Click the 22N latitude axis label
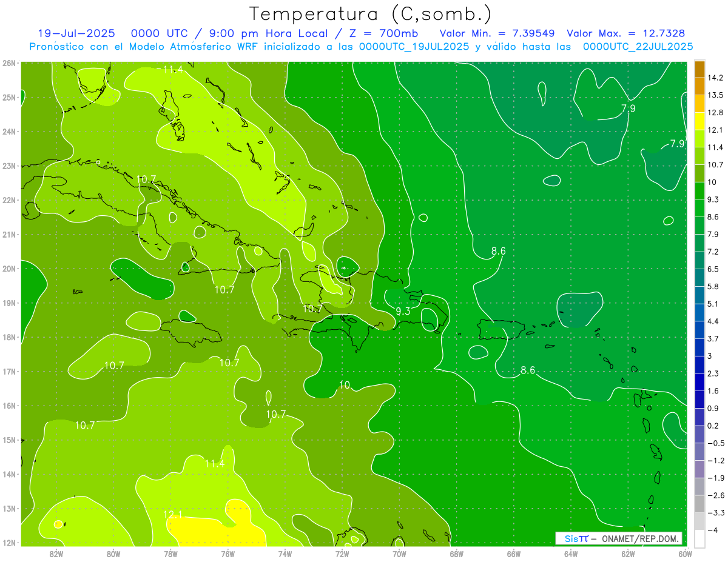 (x=8, y=200)
